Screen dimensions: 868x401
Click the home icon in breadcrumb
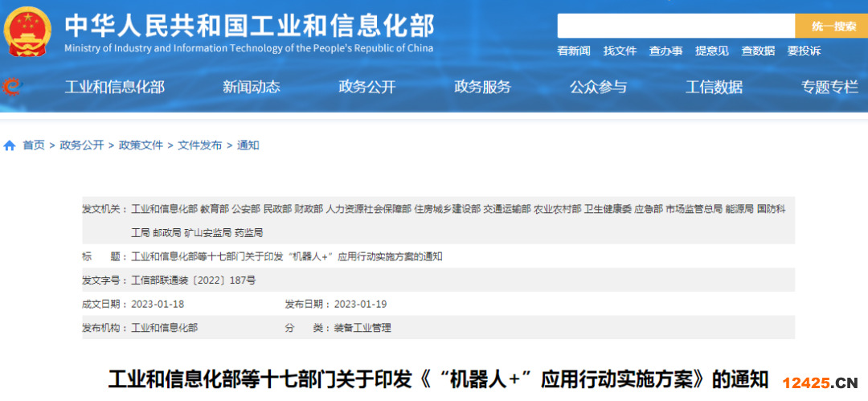[x=10, y=145]
